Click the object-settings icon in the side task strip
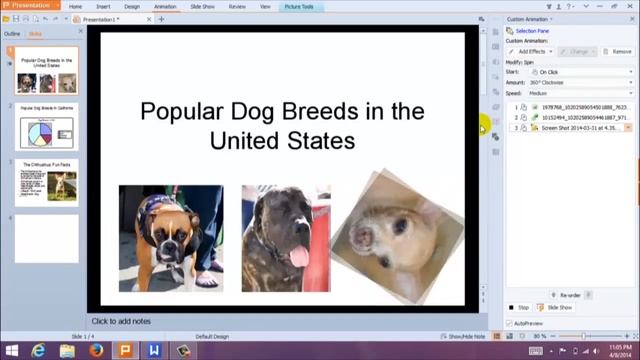640x360 pixels. pos(496,137)
